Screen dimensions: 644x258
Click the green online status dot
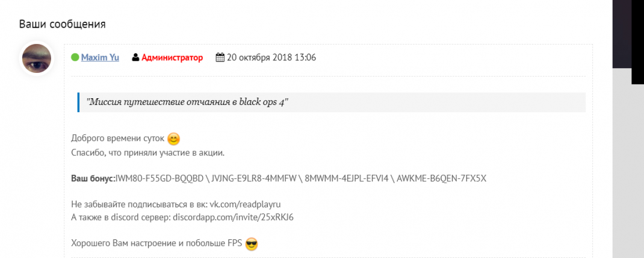[75, 58]
